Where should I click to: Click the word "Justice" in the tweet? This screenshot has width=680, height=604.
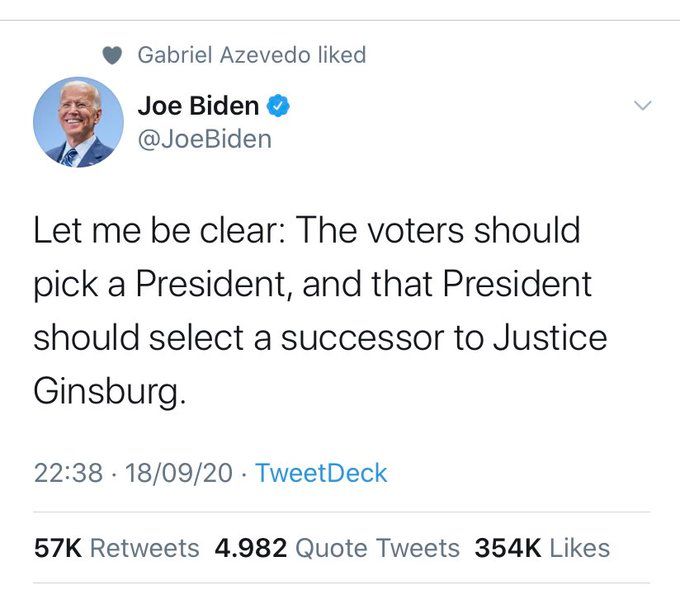pos(550,336)
